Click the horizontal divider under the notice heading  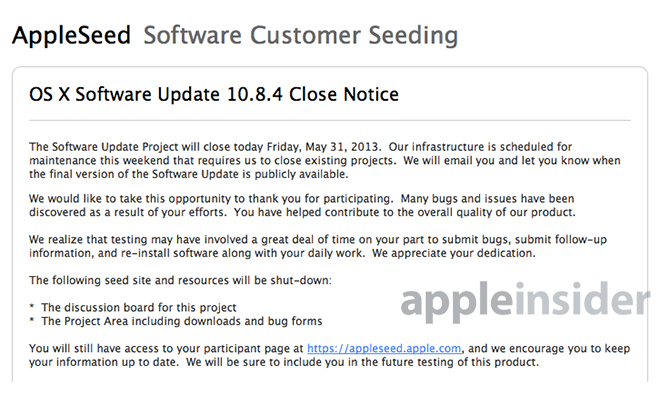point(330,120)
